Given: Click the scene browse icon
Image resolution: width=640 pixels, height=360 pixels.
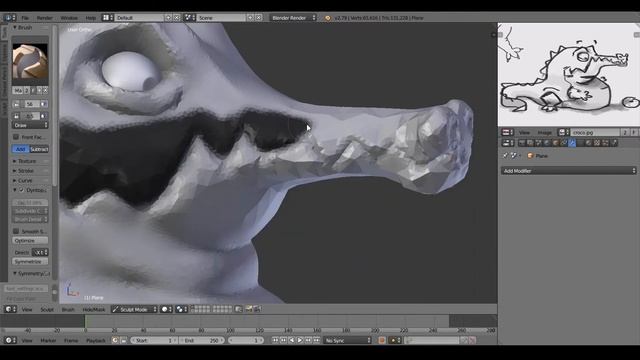Looking at the screenshot, I should (189, 18).
